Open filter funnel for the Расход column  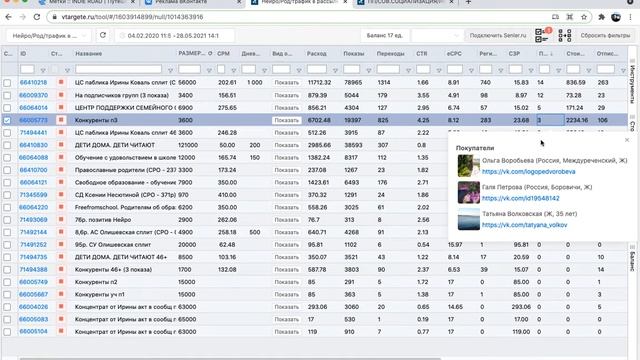(x=335, y=70)
